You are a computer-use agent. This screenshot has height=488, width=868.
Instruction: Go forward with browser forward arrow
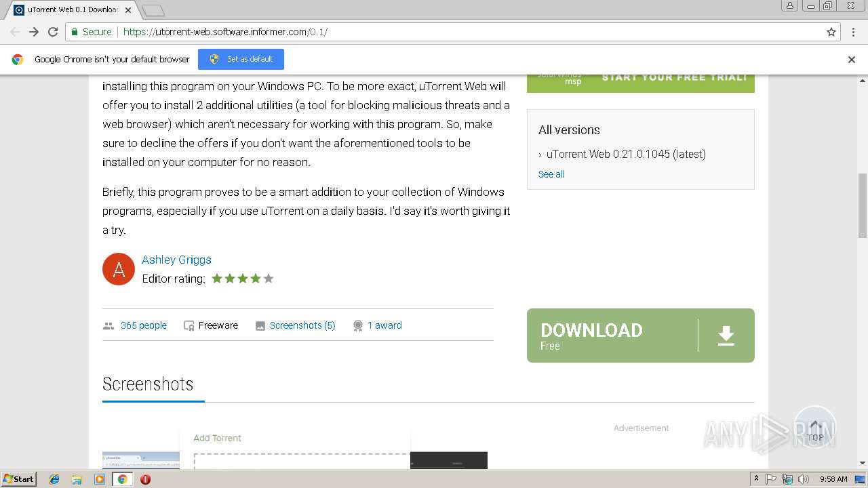coord(34,32)
